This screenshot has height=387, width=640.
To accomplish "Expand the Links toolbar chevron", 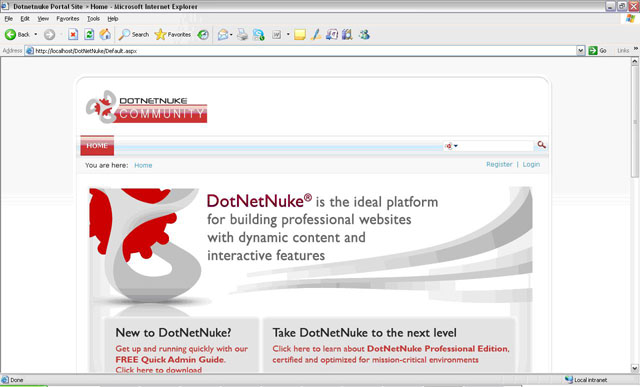I will [x=636, y=49].
